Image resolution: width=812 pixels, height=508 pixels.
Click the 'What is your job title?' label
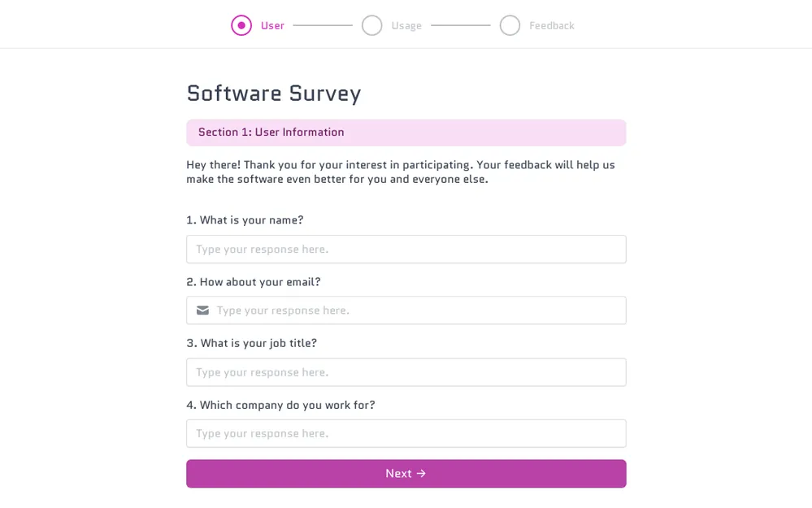[x=251, y=343]
